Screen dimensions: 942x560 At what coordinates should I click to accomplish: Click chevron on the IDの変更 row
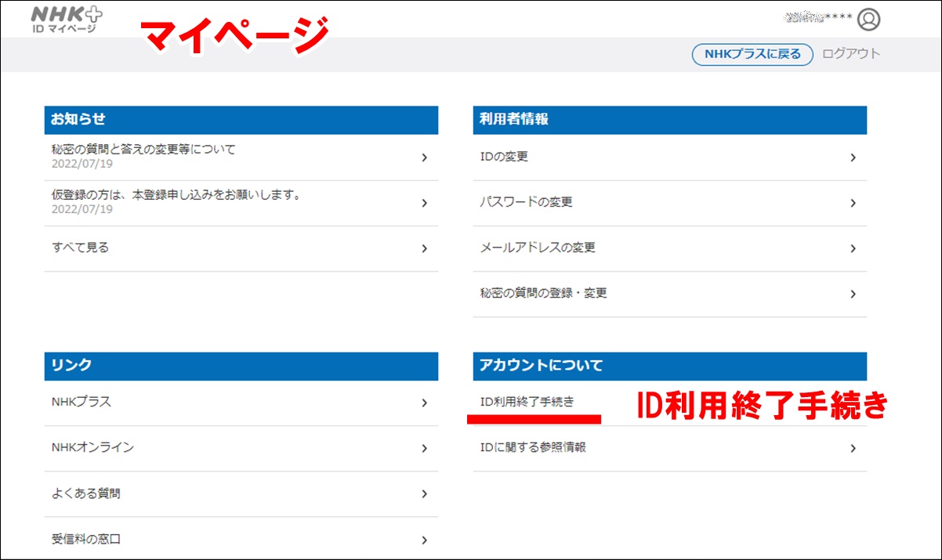pyautogui.click(x=853, y=157)
